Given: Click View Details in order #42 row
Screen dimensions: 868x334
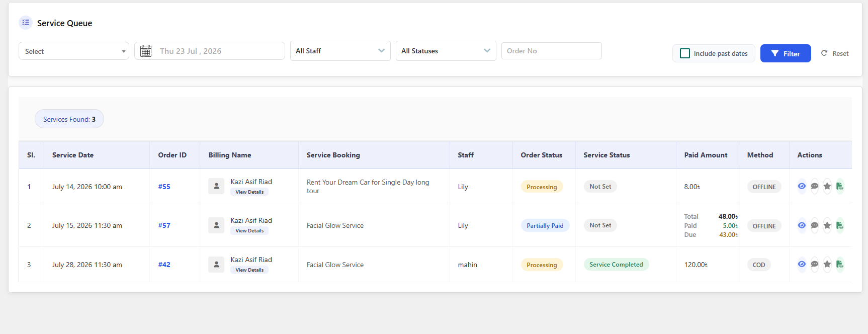Looking at the screenshot, I should tap(249, 270).
